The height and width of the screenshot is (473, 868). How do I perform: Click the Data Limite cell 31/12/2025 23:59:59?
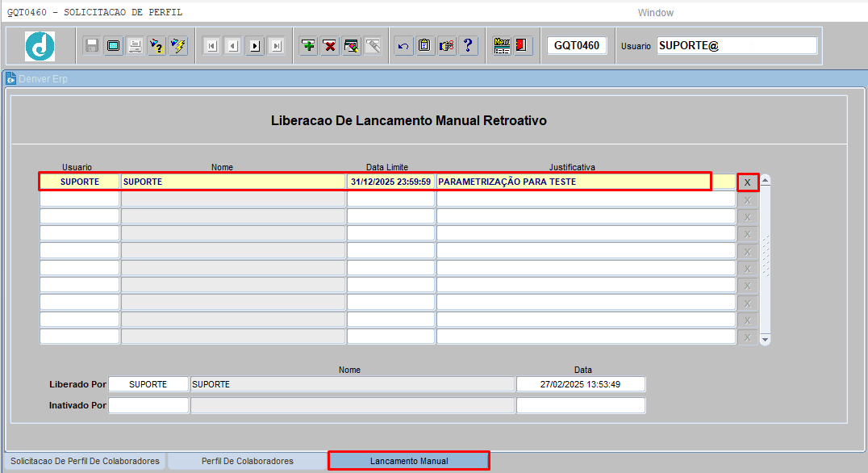click(390, 182)
